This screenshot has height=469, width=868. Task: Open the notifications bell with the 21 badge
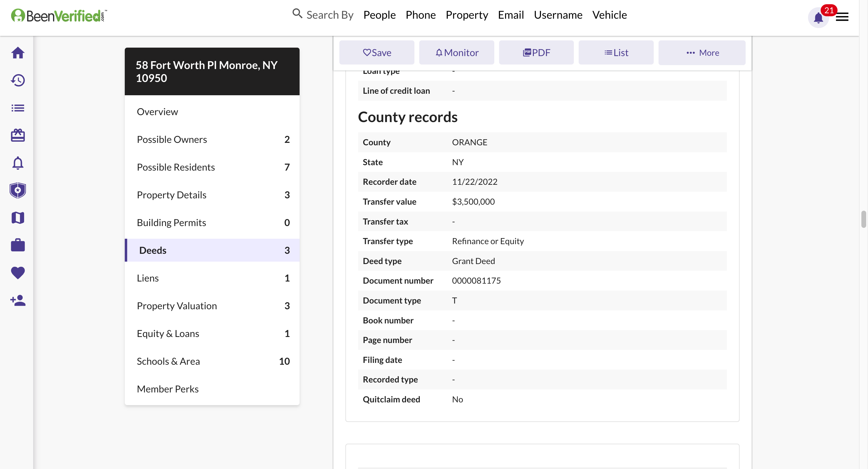point(819,17)
